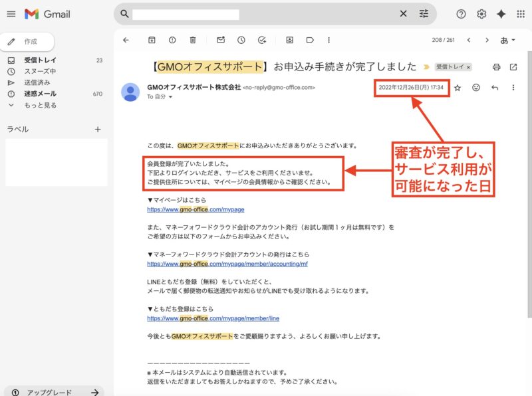532x396 pixels.
Task: Open Settings gear icon
Action: click(x=481, y=14)
